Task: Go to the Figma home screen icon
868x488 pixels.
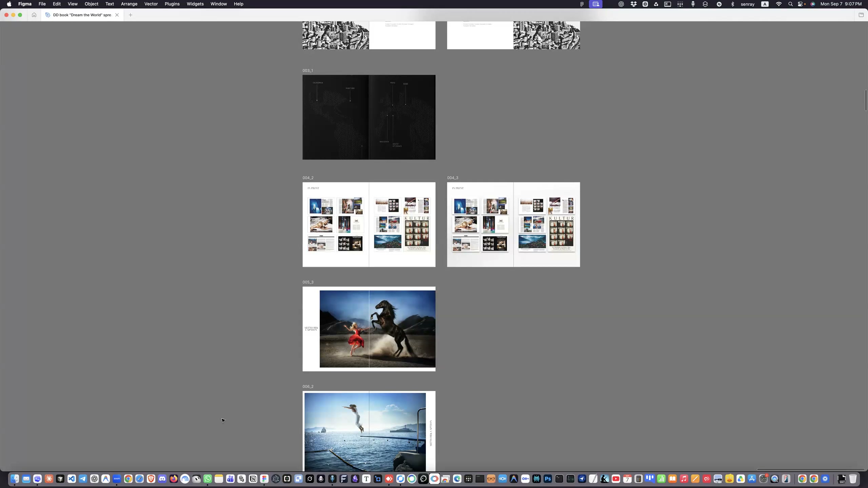Action: (34, 15)
